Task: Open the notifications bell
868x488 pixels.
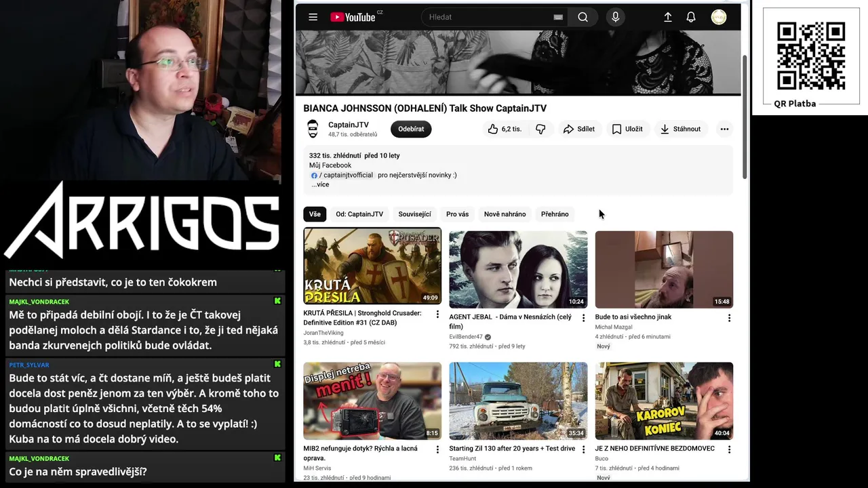Action: (x=691, y=17)
